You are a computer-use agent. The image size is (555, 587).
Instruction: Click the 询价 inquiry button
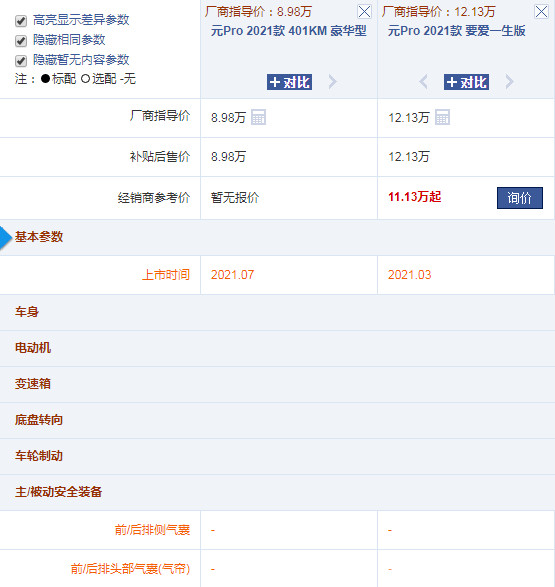click(x=520, y=198)
